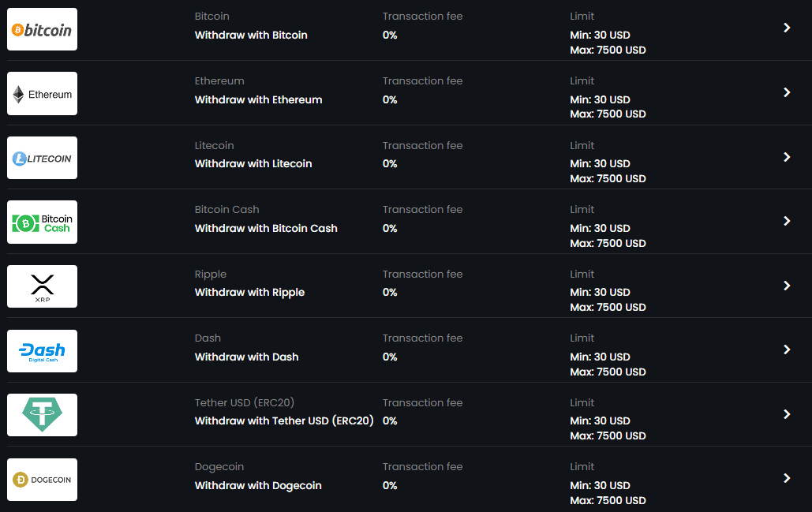The image size is (812, 512).
Task: Expand the Tether USD row chevron
Action: [x=787, y=414]
